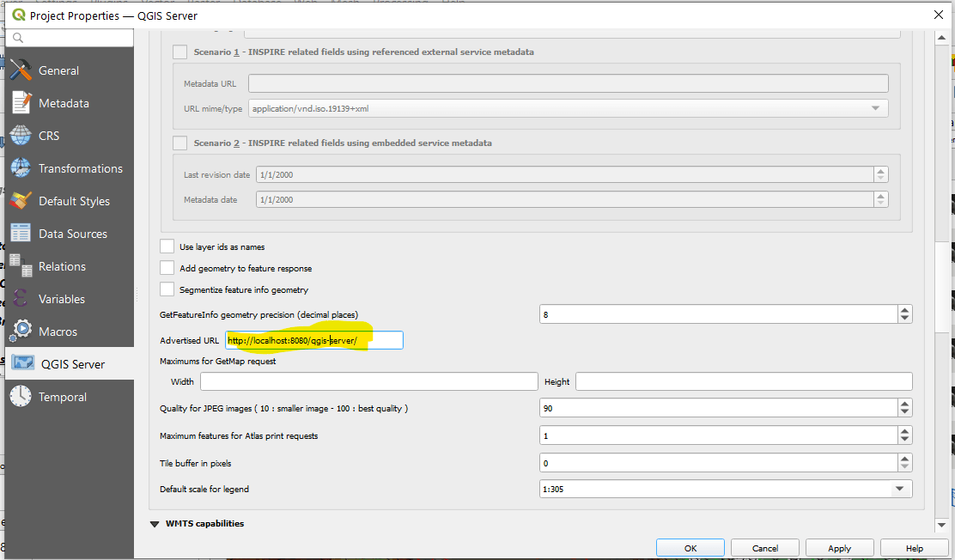Check Add geometry to feature response
The image size is (955, 560).
[167, 267]
